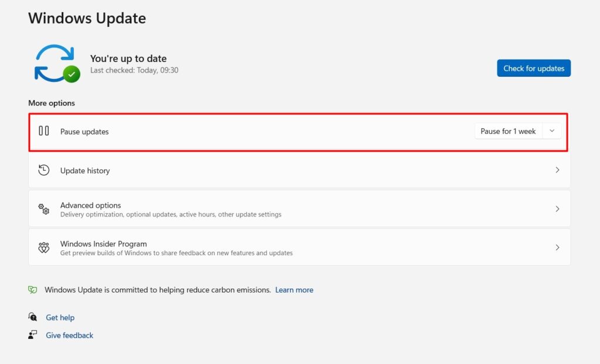Viewport: 600px width, 364px height.
Task: Click the Give feedback icon
Action: coord(33,335)
